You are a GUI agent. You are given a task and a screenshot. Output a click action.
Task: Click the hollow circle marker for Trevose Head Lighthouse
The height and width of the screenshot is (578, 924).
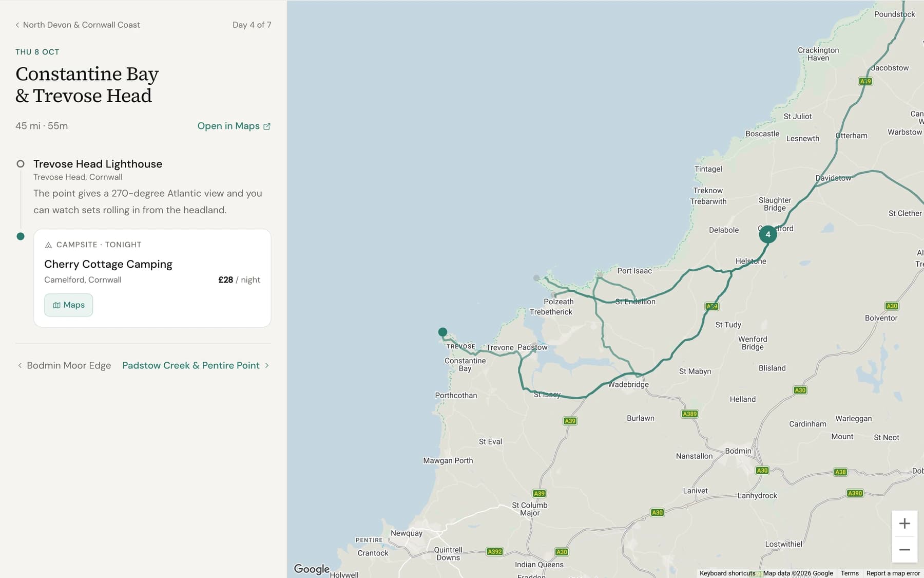[21, 164]
